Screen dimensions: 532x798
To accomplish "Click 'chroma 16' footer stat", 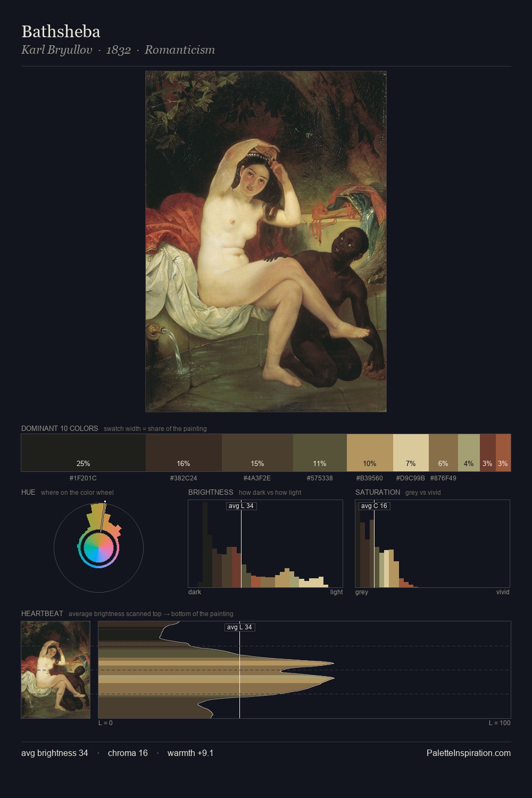I will 128,753.
